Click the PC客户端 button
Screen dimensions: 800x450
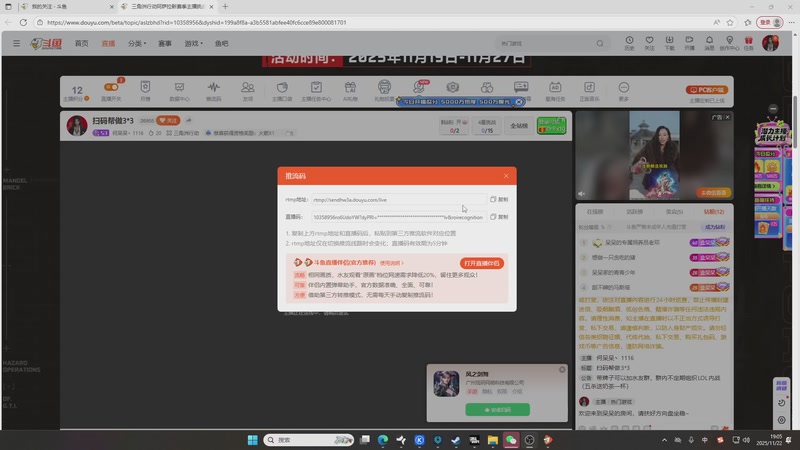coord(707,90)
